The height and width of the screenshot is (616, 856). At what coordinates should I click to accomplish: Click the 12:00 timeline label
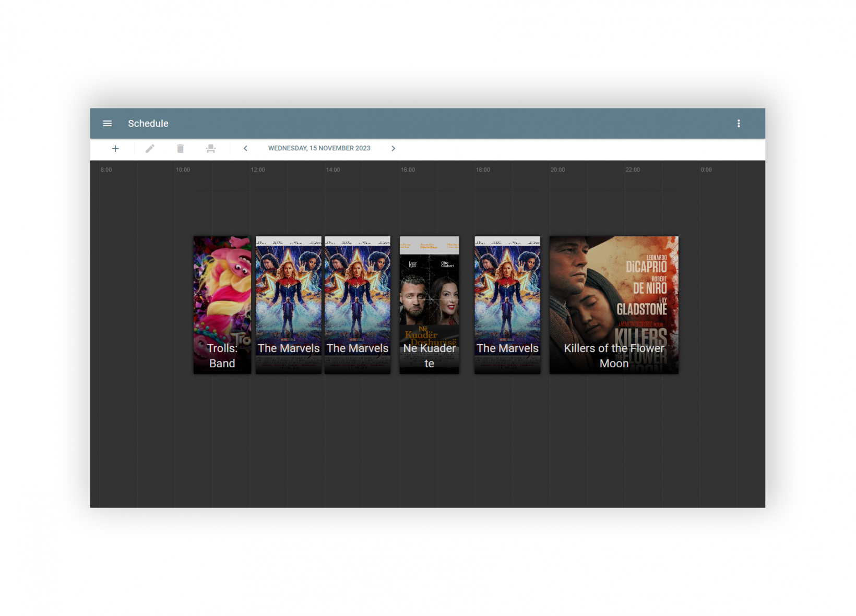coord(258,170)
